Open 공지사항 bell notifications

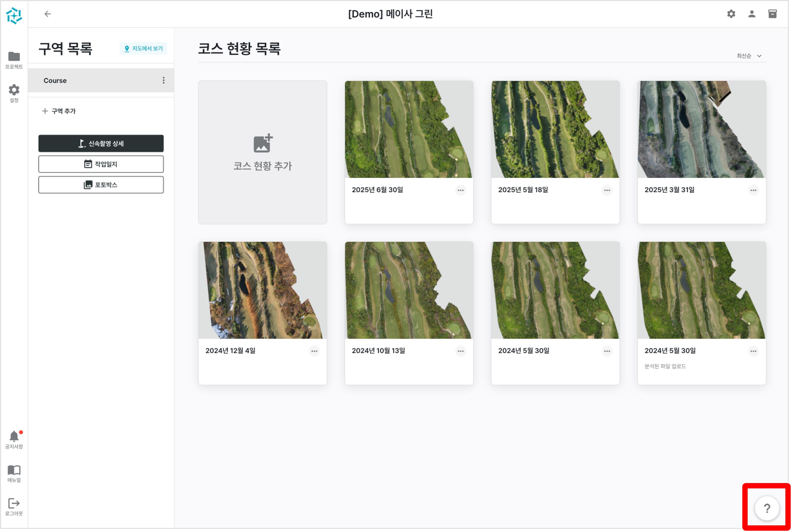[14, 439]
